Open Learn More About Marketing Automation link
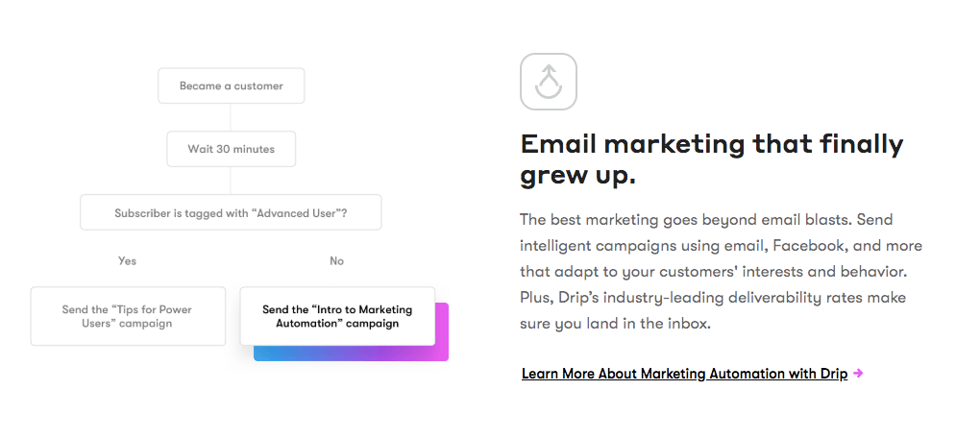Screen dimensions: 980x439 [684, 374]
